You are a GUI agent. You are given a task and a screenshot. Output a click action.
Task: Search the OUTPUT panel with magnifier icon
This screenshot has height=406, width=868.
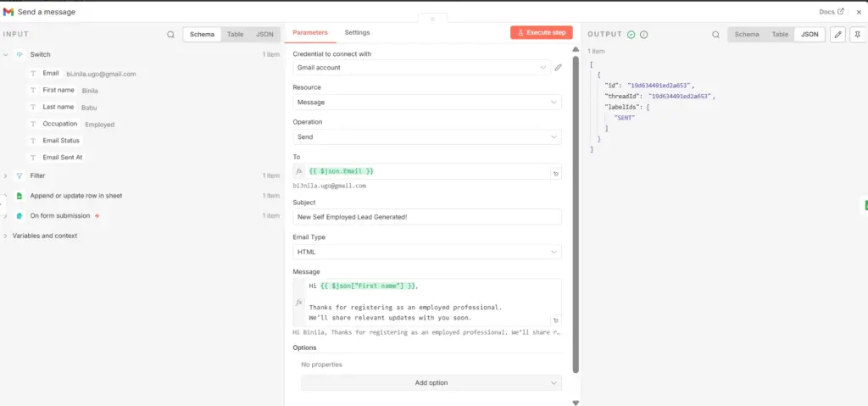point(715,35)
